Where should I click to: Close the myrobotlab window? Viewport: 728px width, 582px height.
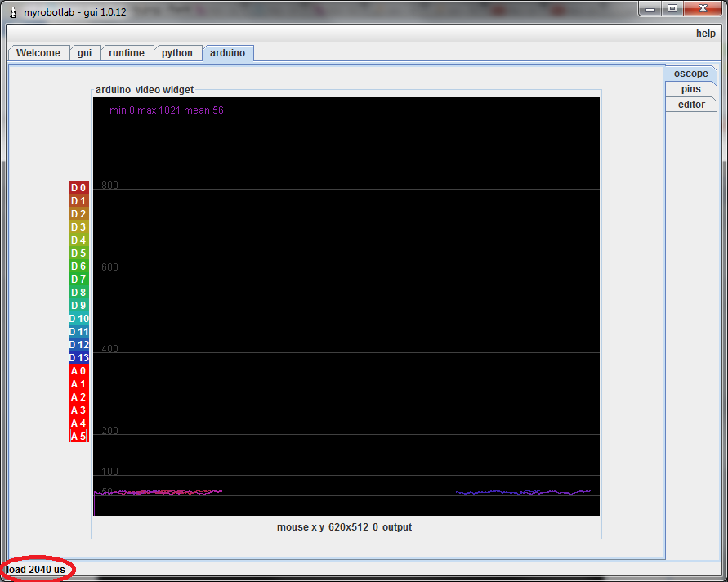[x=703, y=8]
